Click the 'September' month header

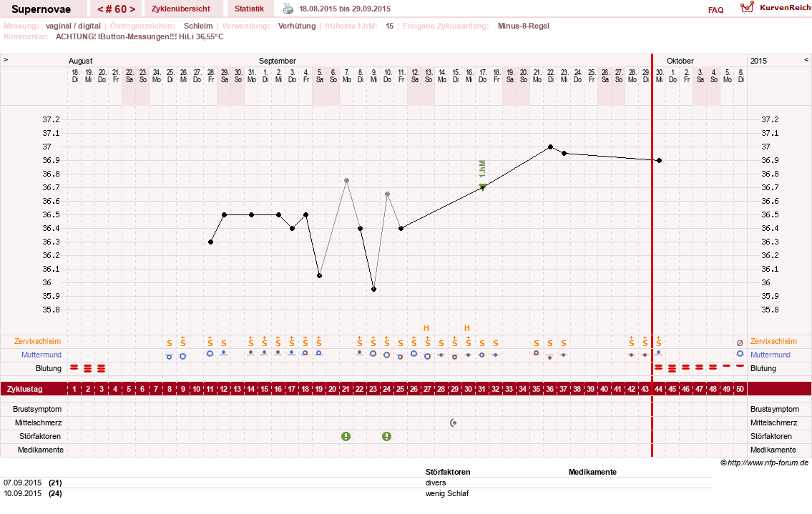pyautogui.click(x=278, y=61)
